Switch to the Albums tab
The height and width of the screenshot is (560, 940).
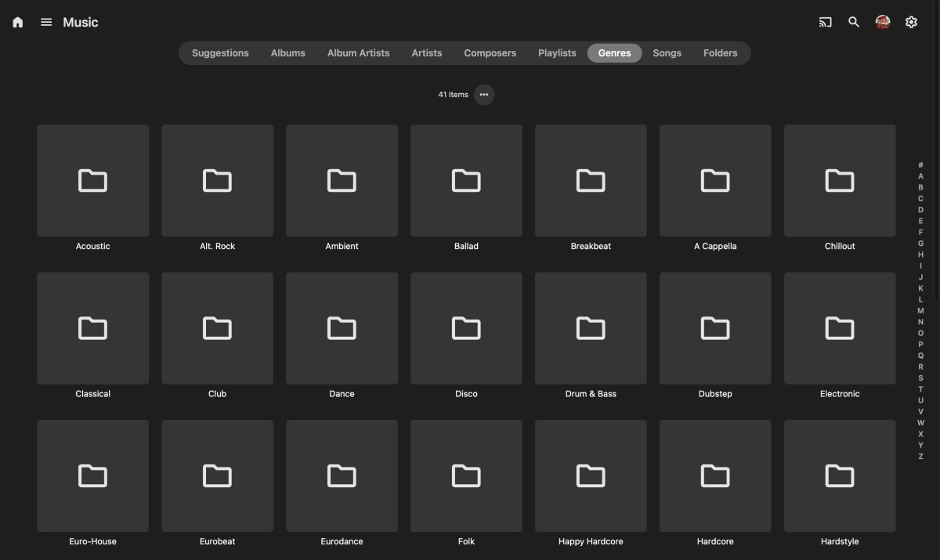[288, 53]
